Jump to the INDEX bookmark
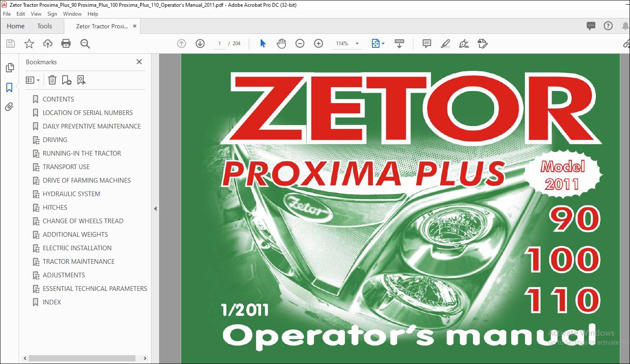Viewport: 630px width, 364px height. (x=52, y=302)
